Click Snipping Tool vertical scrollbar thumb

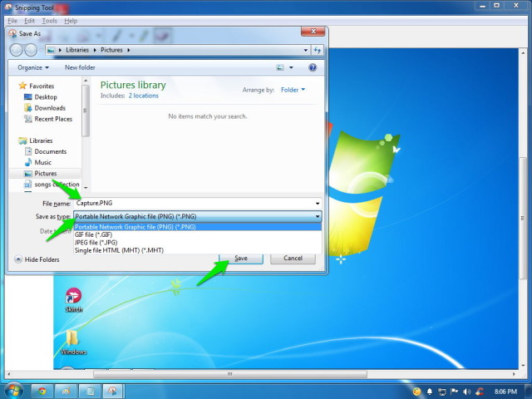[523, 218]
